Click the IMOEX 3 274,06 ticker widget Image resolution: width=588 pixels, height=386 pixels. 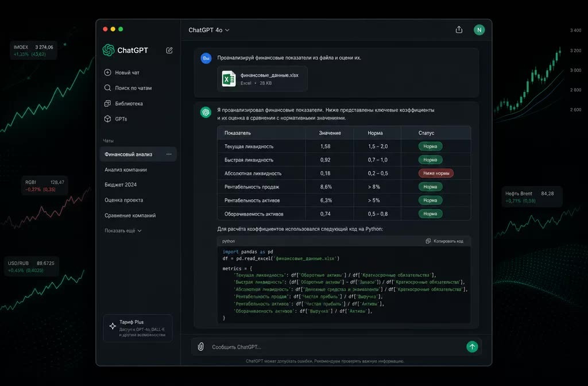tap(33, 51)
